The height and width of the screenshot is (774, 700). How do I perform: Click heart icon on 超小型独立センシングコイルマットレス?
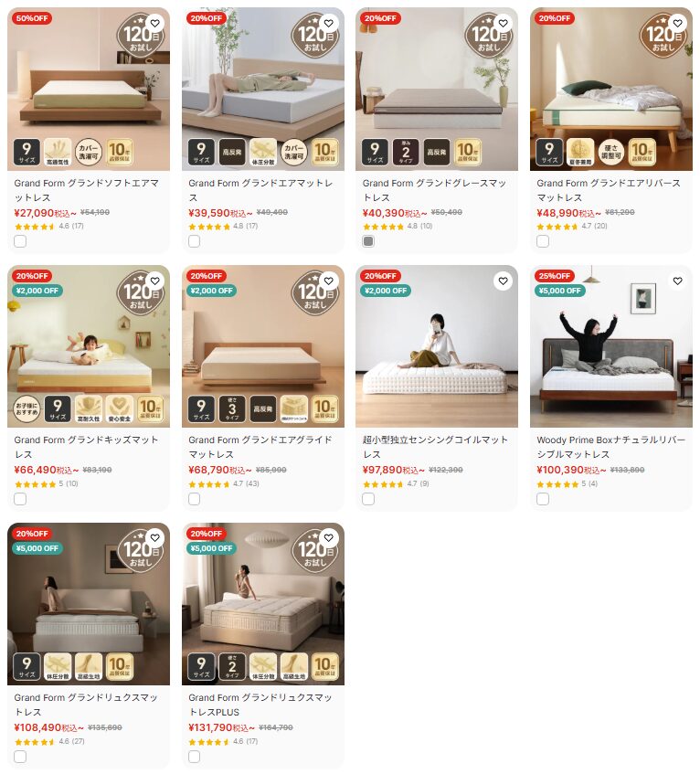coord(503,281)
